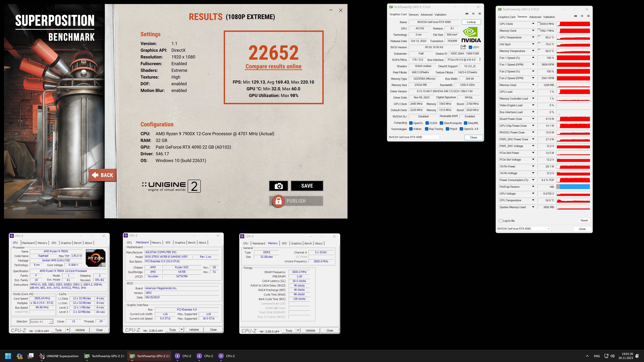Show hidden system tray icons
This screenshot has height=362, width=644.
tap(587, 356)
